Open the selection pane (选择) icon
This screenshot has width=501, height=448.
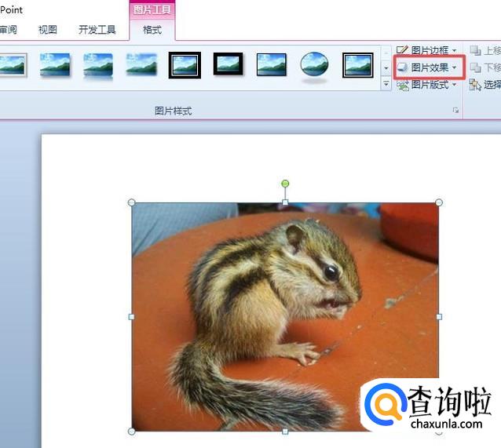(x=475, y=85)
